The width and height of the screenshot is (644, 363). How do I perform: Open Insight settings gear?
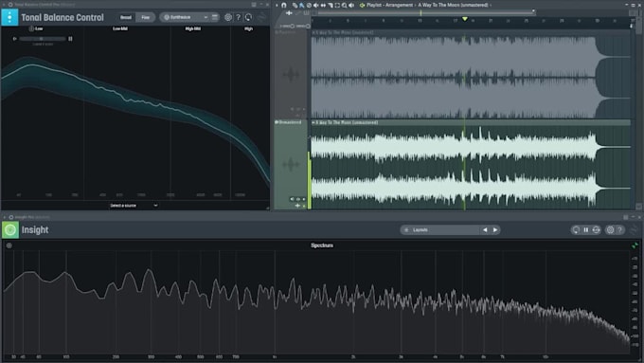tap(610, 229)
